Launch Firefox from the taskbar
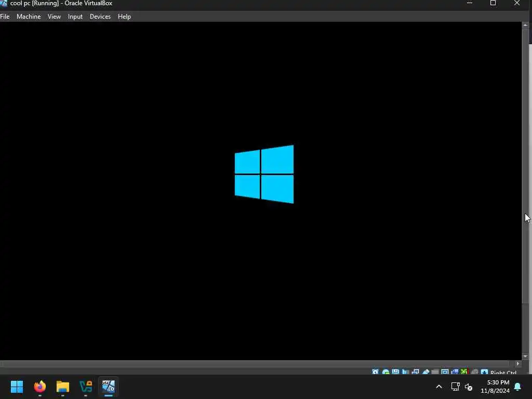The image size is (532, 399). pos(39,387)
